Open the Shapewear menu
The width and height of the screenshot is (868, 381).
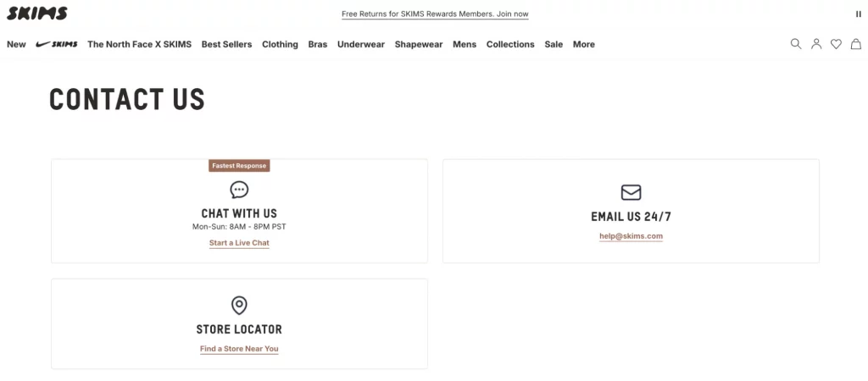tap(419, 44)
